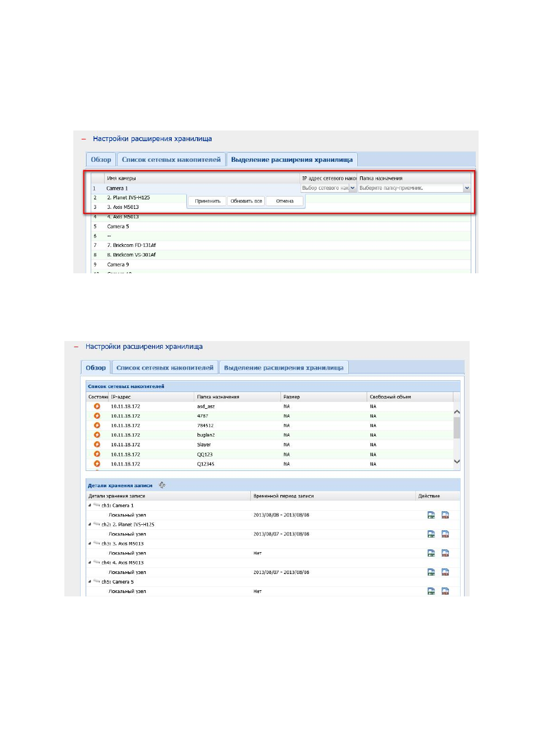Image resolution: width=534 pixels, height=756 pixels.
Task: Collapse upper Настройки расширения хранилища section
Action: point(83,139)
